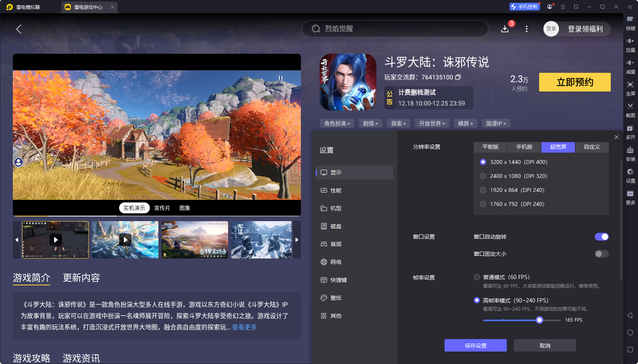Viewport: 638px width, 364px height.
Task: Click the 取消 cancel button in settings
Action: pos(545,345)
